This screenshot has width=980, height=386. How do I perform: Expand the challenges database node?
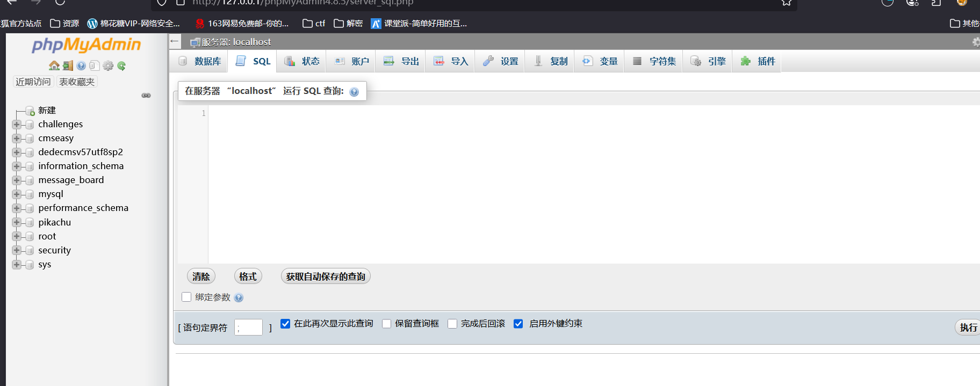(x=17, y=125)
